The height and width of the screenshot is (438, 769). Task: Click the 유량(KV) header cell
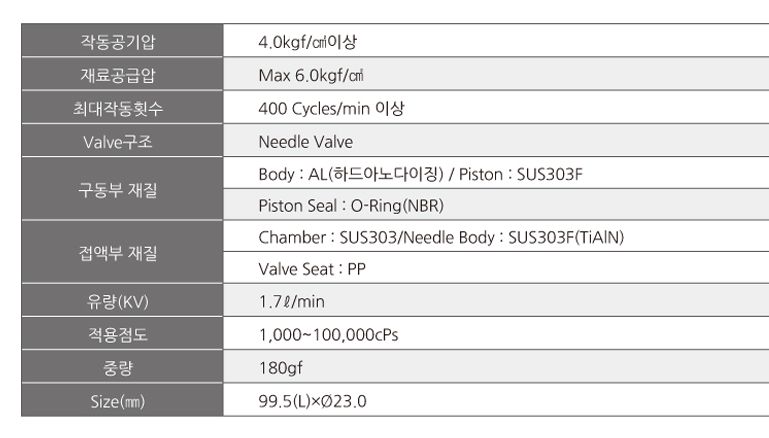pos(122,300)
